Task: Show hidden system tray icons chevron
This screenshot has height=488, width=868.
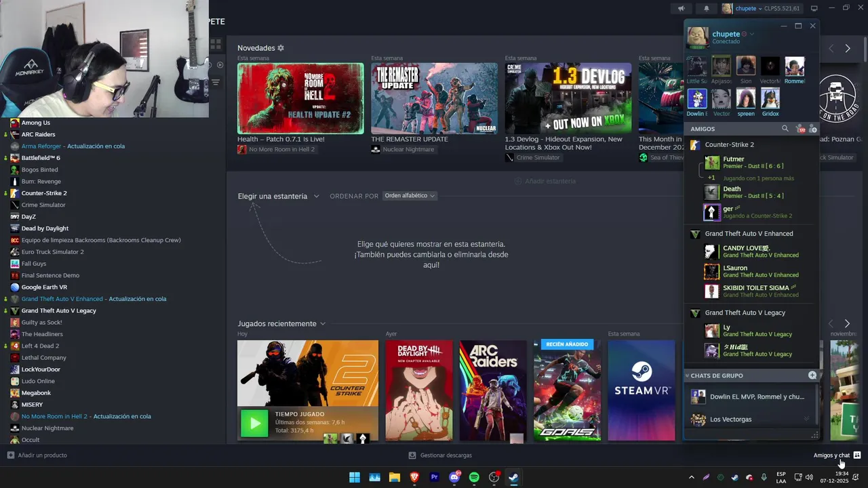Action: click(691, 477)
